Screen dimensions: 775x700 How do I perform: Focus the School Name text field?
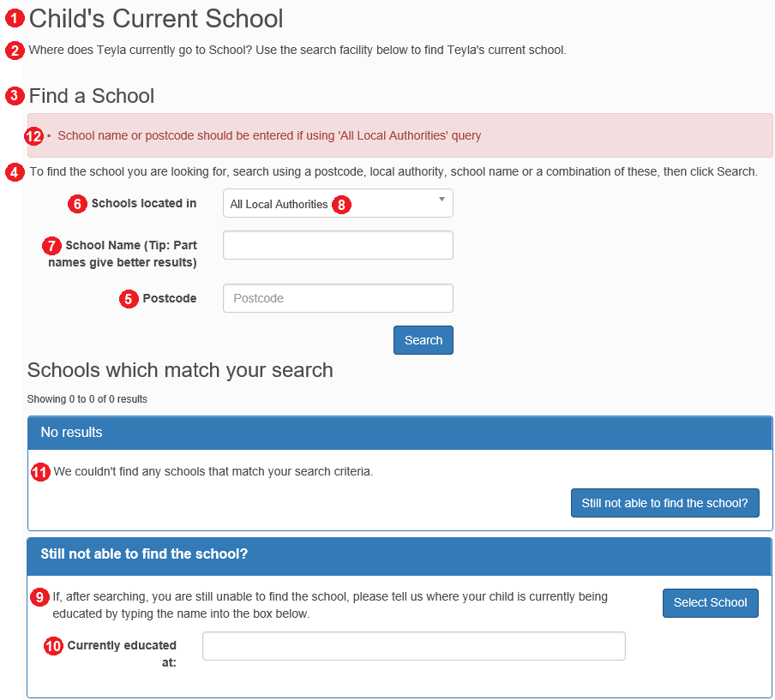(338, 245)
